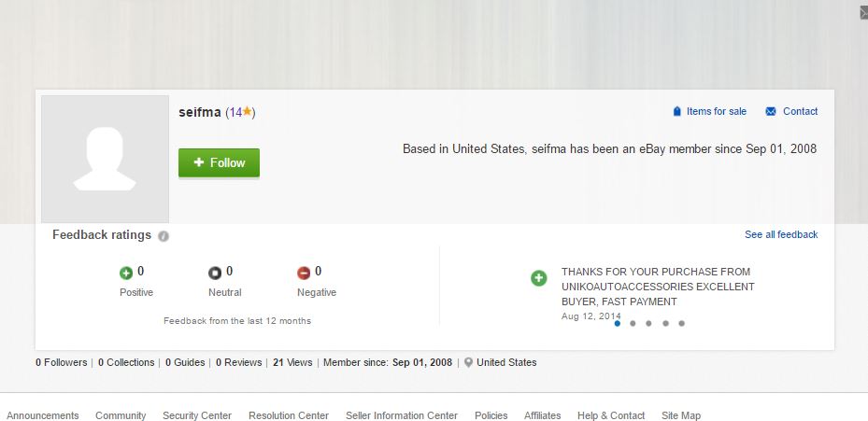This screenshot has width=868, height=421.
Task: Open the Resolution Center footer link
Action: pyautogui.click(x=289, y=415)
